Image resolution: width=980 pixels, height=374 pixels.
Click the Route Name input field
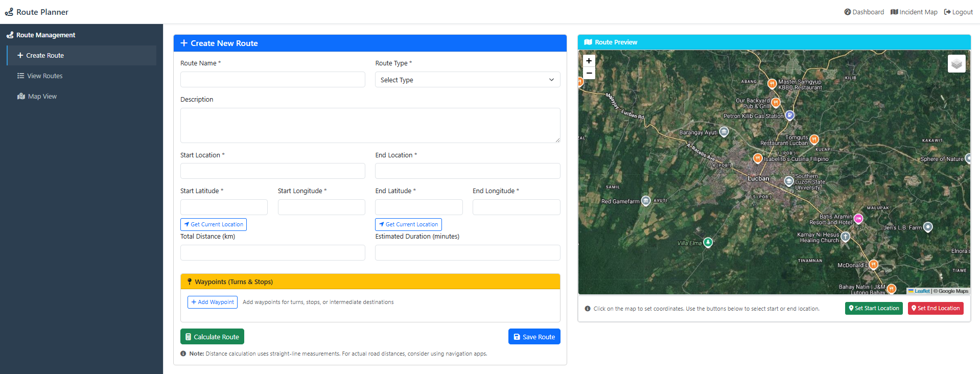(272, 80)
